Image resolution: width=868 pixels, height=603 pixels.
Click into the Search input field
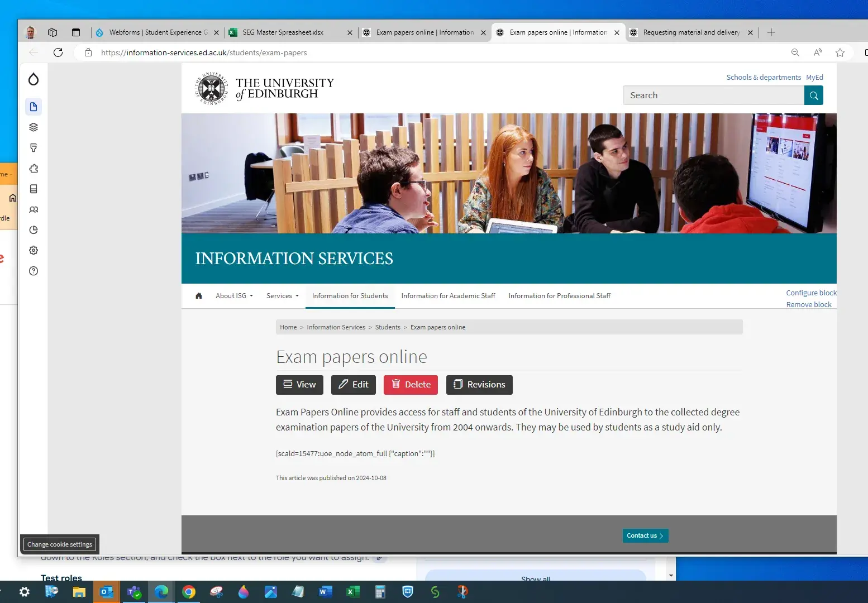click(713, 95)
